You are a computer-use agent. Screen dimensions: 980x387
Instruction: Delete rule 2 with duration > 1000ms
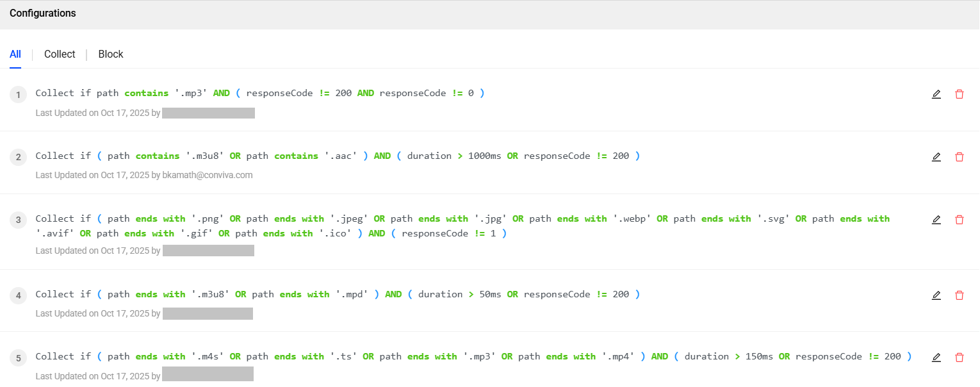click(x=959, y=157)
